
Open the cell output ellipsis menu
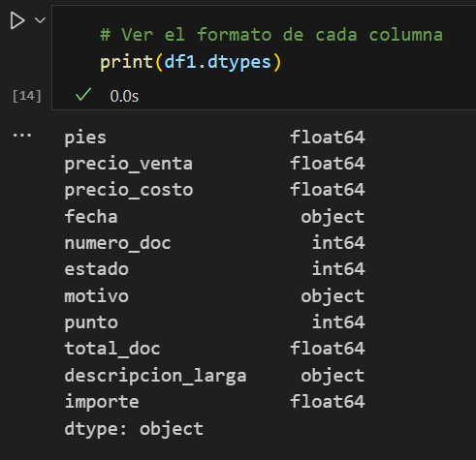[x=22, y=135]
